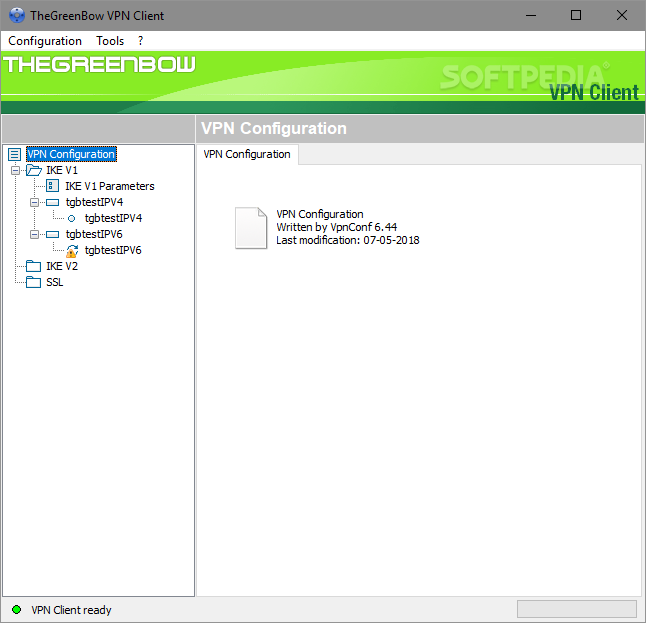Click the tgbtestIPV4 gateway rectangle icon
The image size is (646, 623).
(x=52, y=202)
